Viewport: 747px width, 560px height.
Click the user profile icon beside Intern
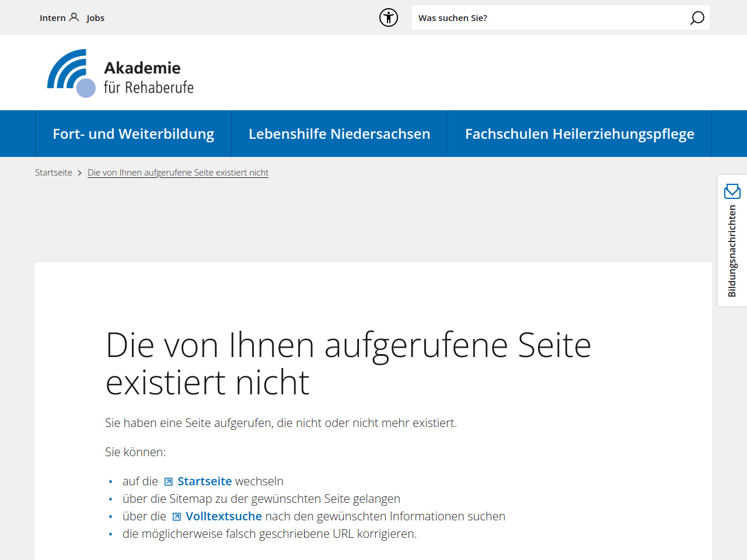(x=74, y=17)
